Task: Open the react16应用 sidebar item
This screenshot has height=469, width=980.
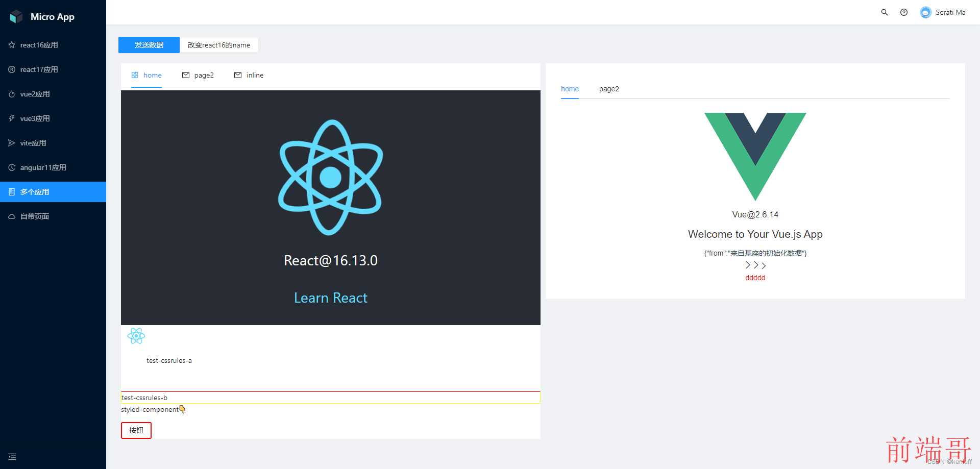Action: (x=53, y=45)
